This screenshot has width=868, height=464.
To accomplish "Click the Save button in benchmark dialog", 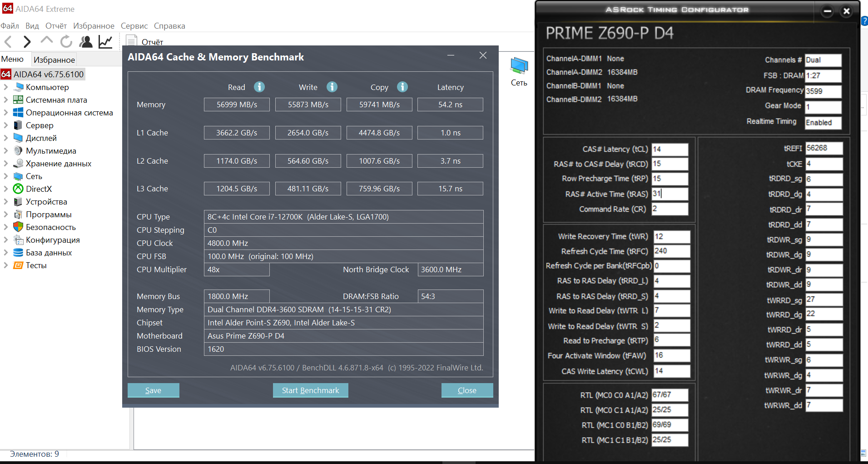I will point(153,390).
